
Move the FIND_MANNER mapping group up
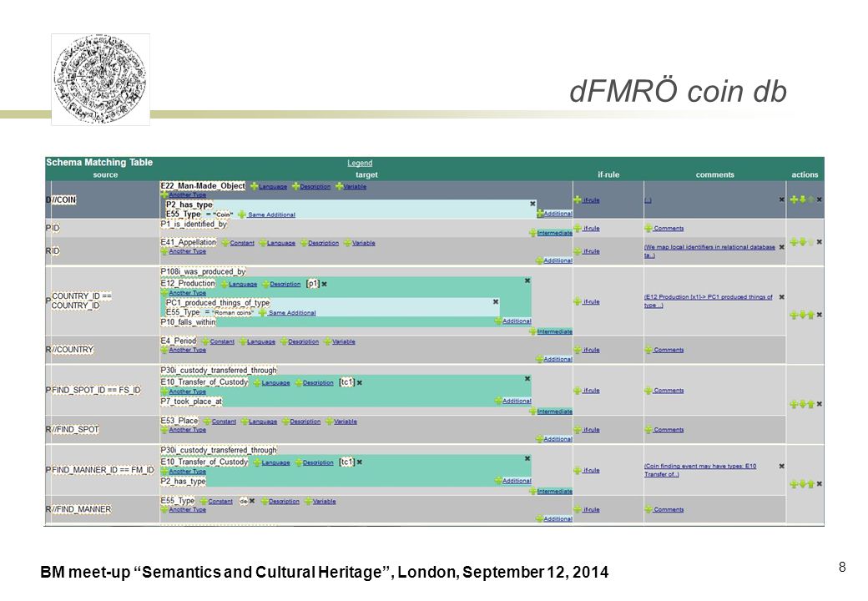point(811,484)
